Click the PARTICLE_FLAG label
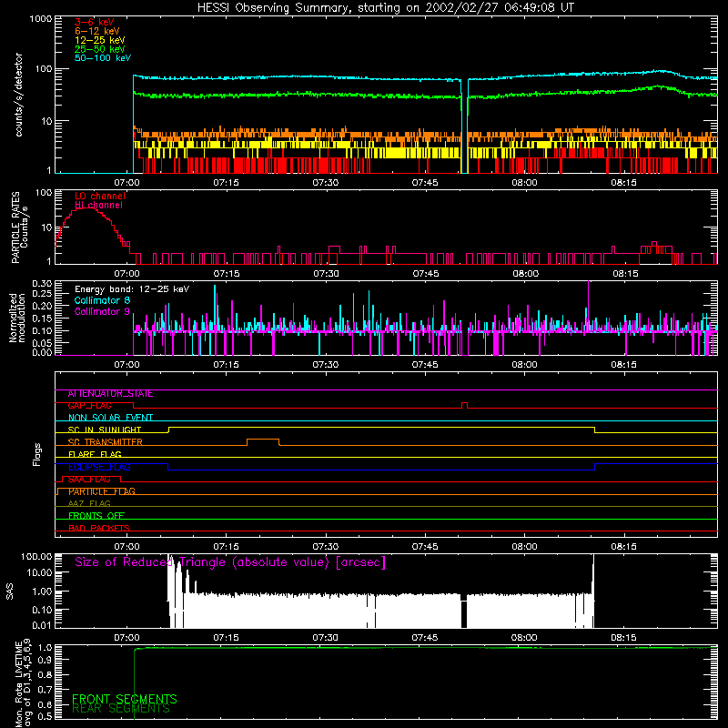 102,491
